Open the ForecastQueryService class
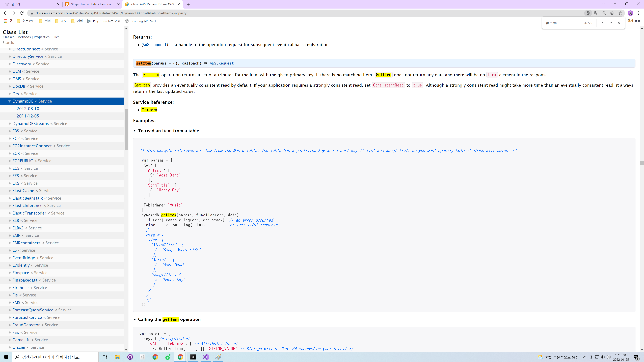Viewport: 644px width, 362px height. click(x=33, y=310)
